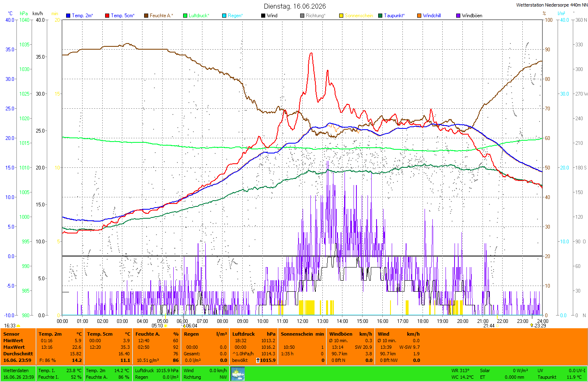
Task: Click the blue Temp. 2m legend swatch
Action: pos(68,16)
